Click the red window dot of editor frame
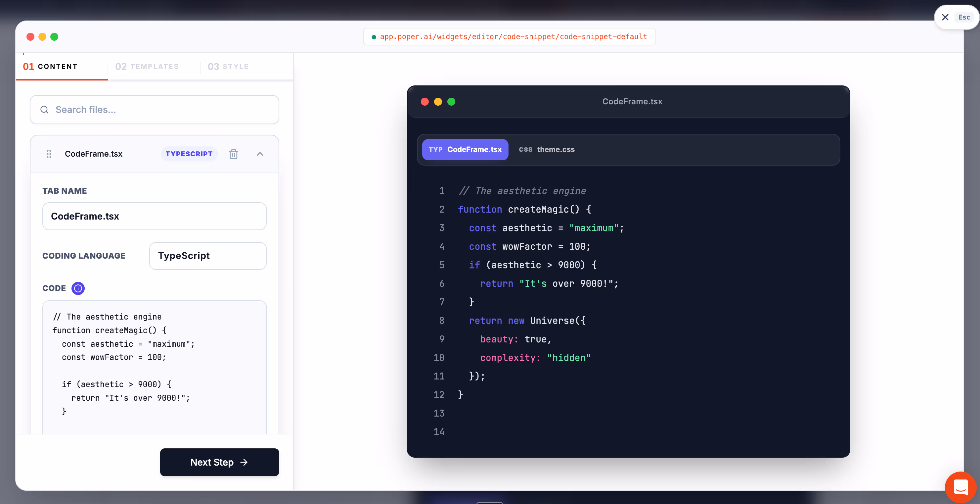 [30, 36]
